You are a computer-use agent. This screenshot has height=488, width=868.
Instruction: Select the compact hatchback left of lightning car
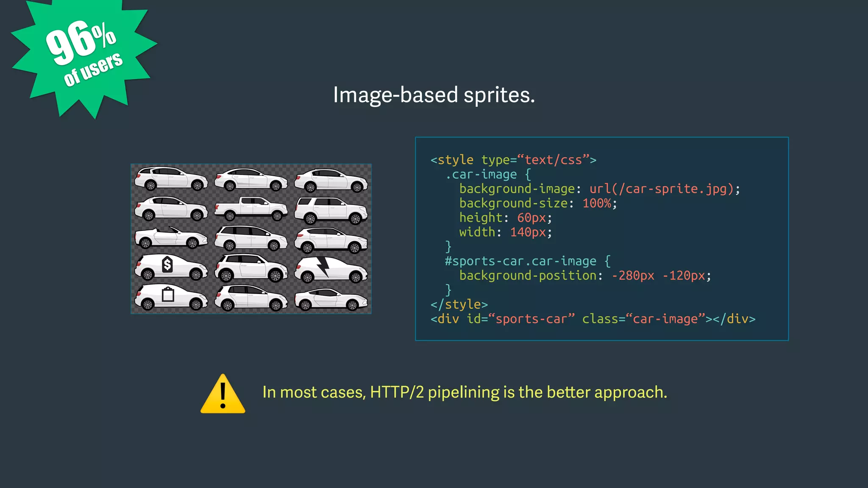coord(251,268)
